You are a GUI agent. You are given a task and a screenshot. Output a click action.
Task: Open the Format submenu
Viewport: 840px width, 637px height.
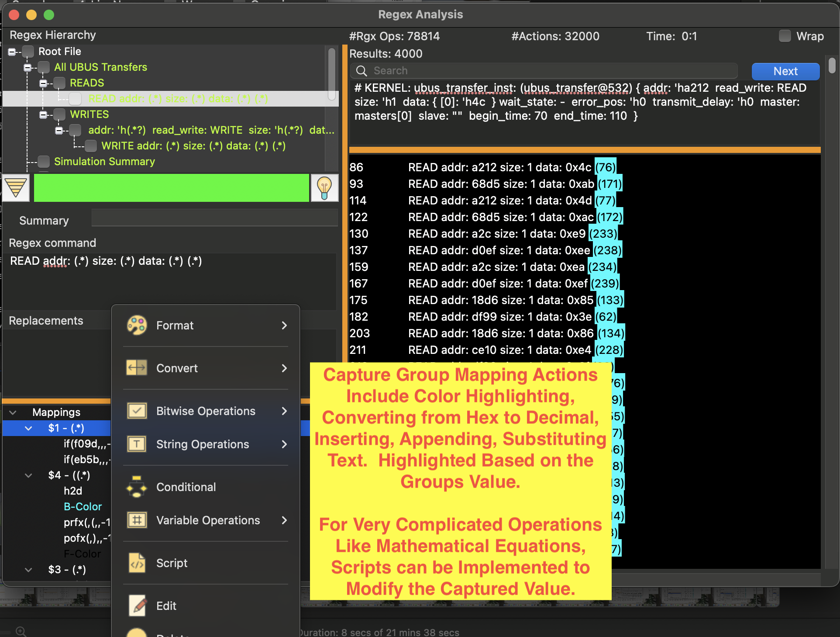click(206, 325)
